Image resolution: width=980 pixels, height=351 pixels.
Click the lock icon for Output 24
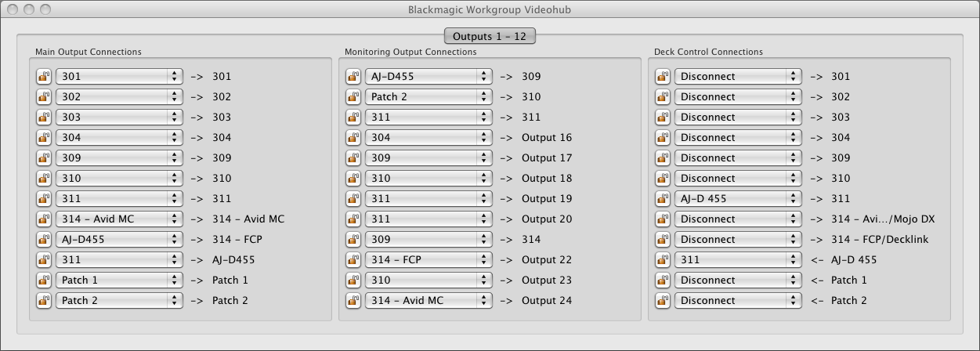353,301
